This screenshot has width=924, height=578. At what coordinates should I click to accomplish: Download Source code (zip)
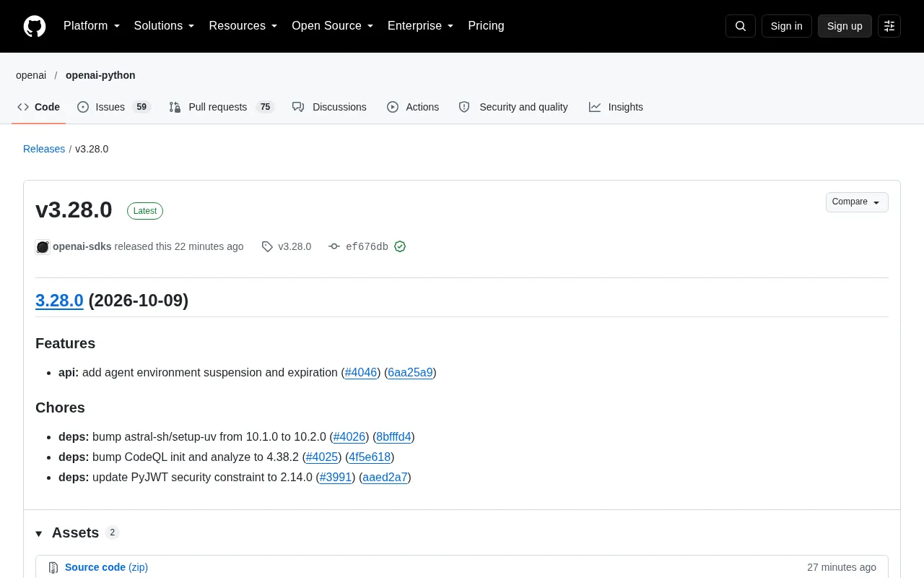(106, 567)
